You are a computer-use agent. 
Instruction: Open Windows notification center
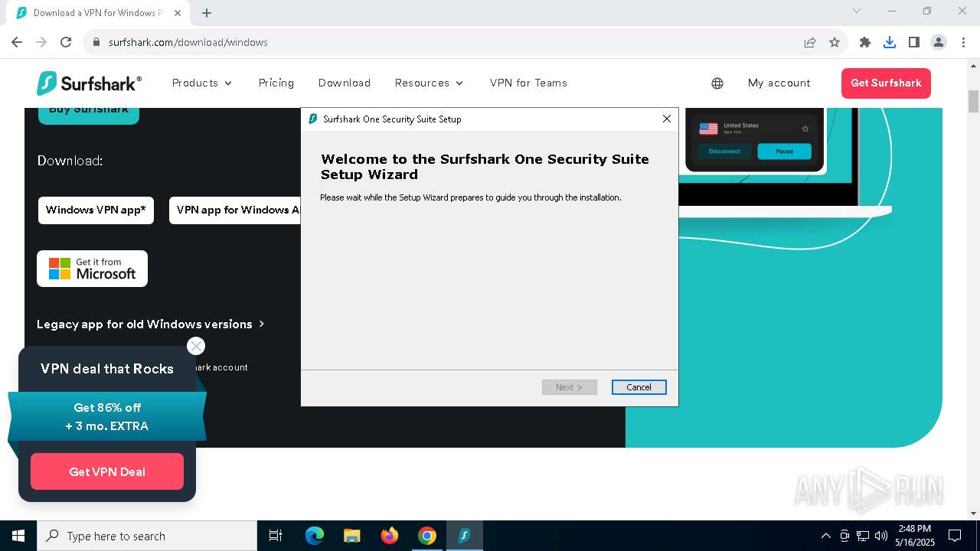(955, 536)
